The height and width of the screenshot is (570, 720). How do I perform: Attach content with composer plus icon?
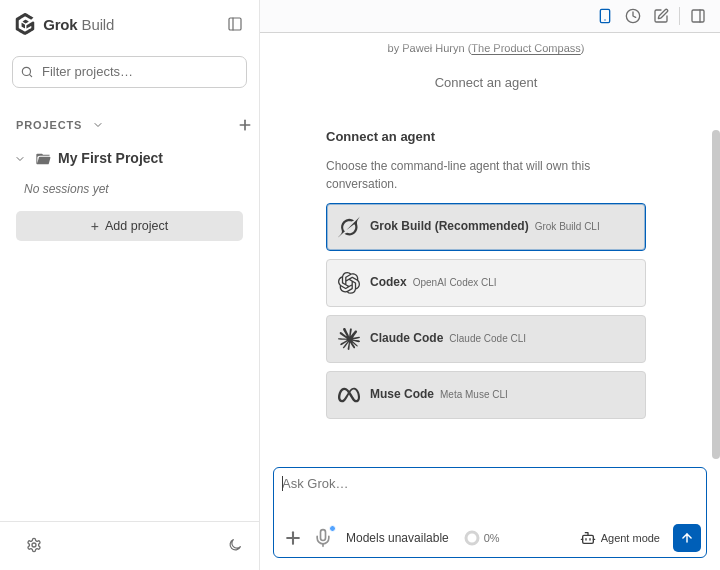pyautogui.click(x=292, y=538)
